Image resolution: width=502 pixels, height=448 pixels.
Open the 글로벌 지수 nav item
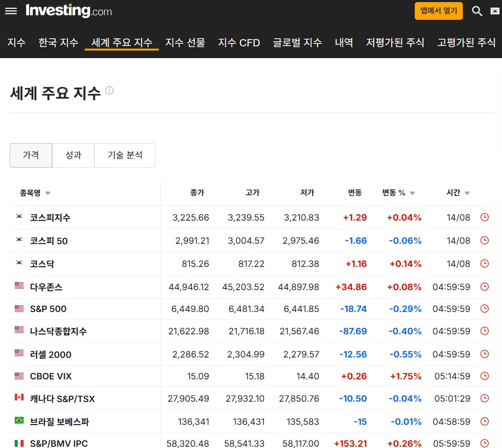[298, 43]
